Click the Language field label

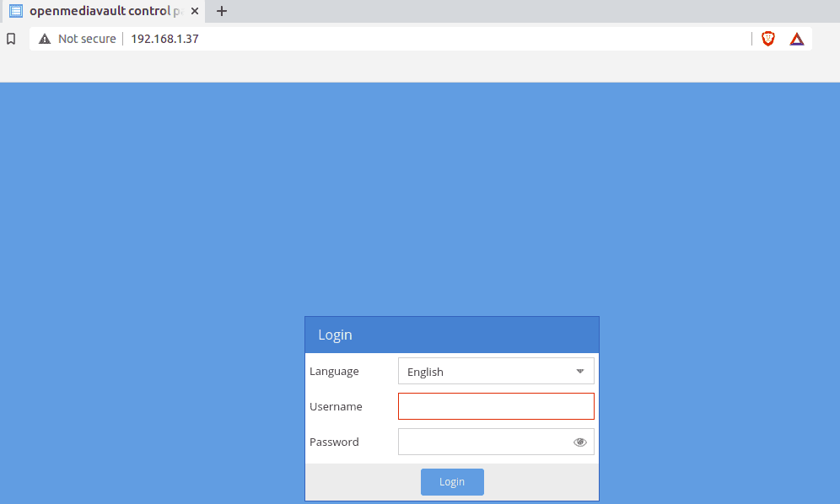[334, 371]
